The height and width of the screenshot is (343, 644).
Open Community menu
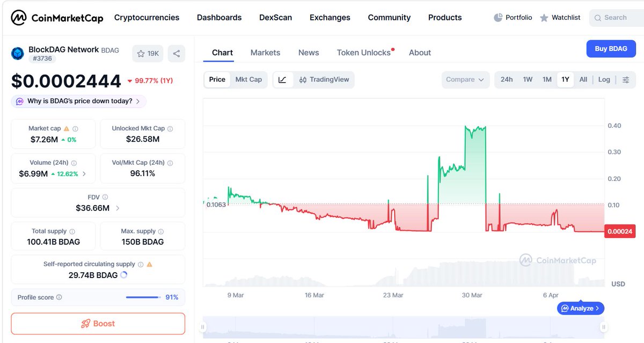(389, 18)
